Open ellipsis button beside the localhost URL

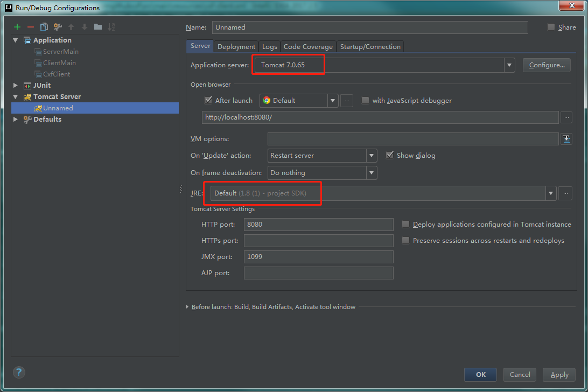coord(566,117)
